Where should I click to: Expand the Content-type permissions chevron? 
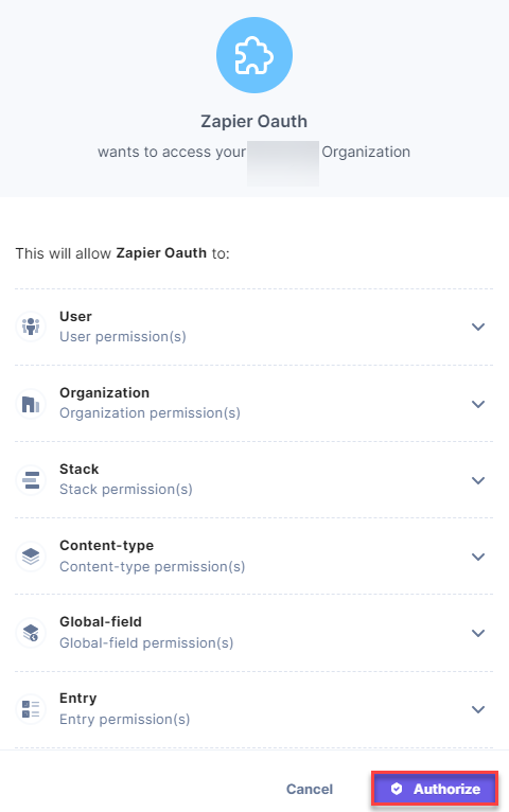[x=478, y=557]
